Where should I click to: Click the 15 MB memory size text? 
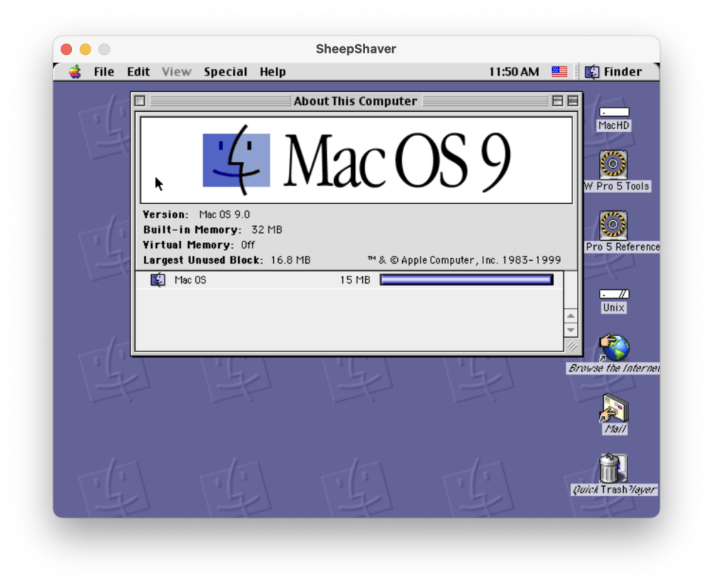pos(355,280)
